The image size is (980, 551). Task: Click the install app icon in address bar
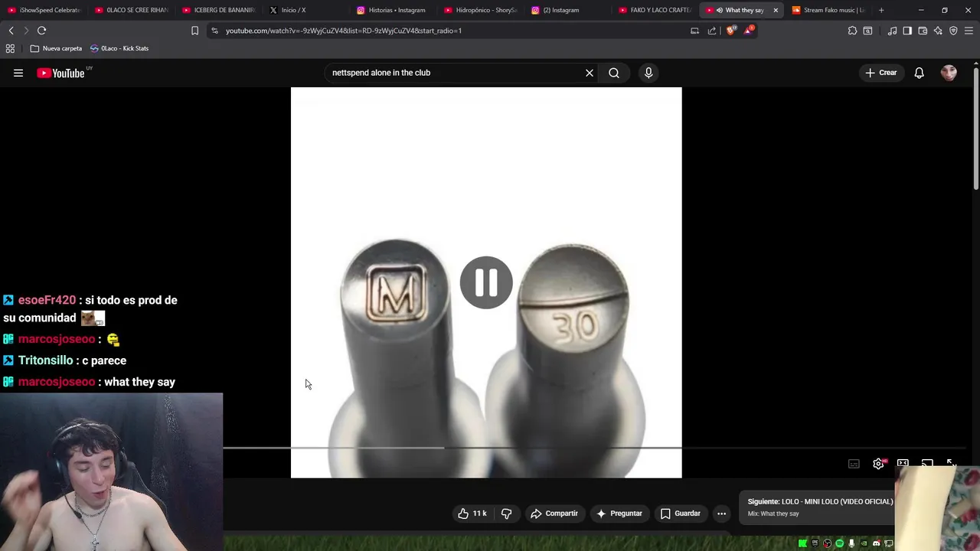[x=694, y=31]
